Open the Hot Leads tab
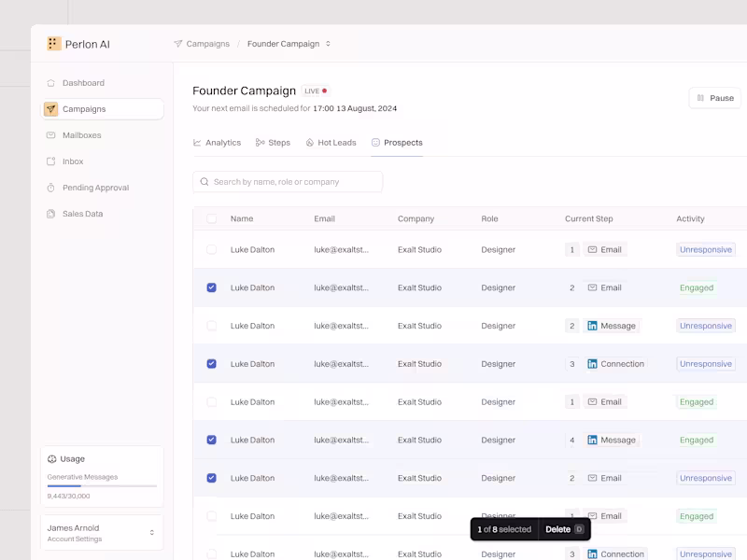The height and width of the screenshot is (560, 747). 331,143
